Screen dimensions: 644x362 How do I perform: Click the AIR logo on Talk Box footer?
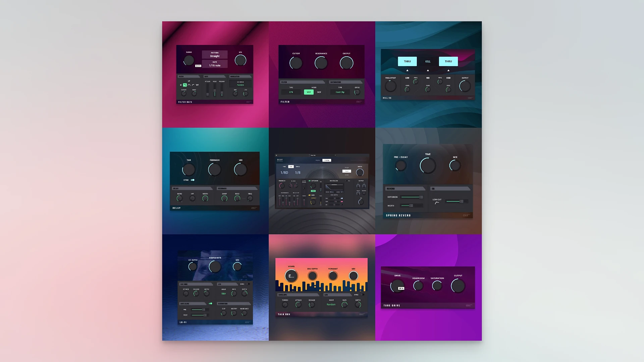click(362, 314)
